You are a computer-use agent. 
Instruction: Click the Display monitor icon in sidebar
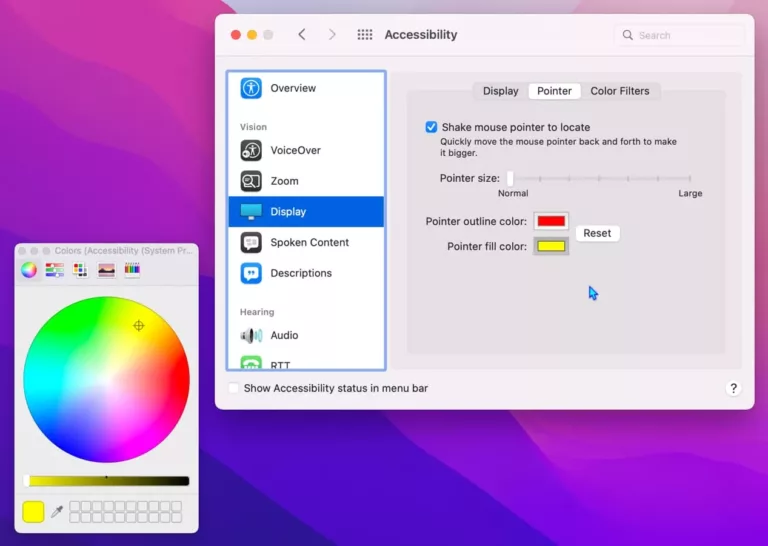tap(251, 212)
